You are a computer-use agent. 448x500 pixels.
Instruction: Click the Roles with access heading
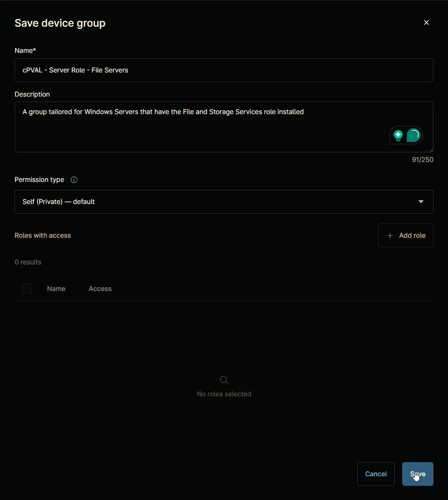(x=43, y=235)
